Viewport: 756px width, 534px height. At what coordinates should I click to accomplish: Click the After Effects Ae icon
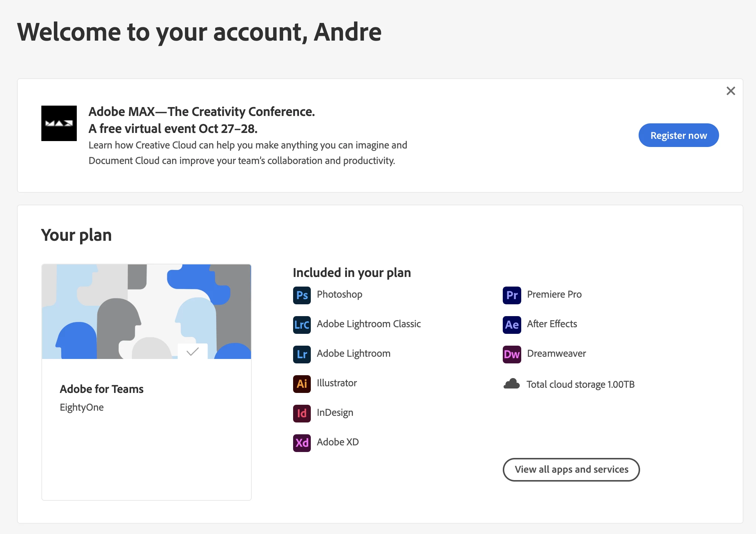click(x=512, y=325)
